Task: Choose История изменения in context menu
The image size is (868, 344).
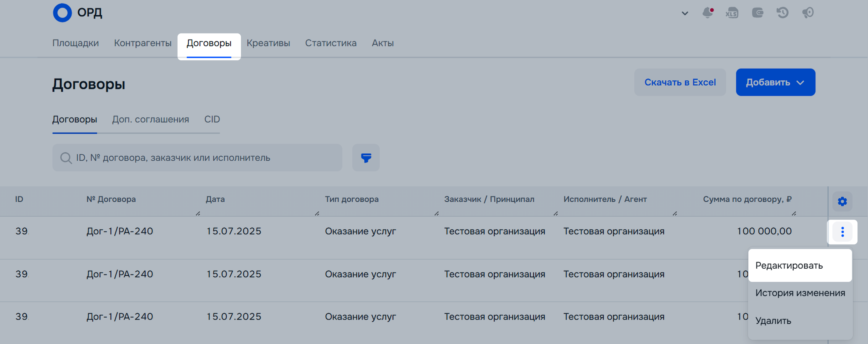Action: (800, 293)
